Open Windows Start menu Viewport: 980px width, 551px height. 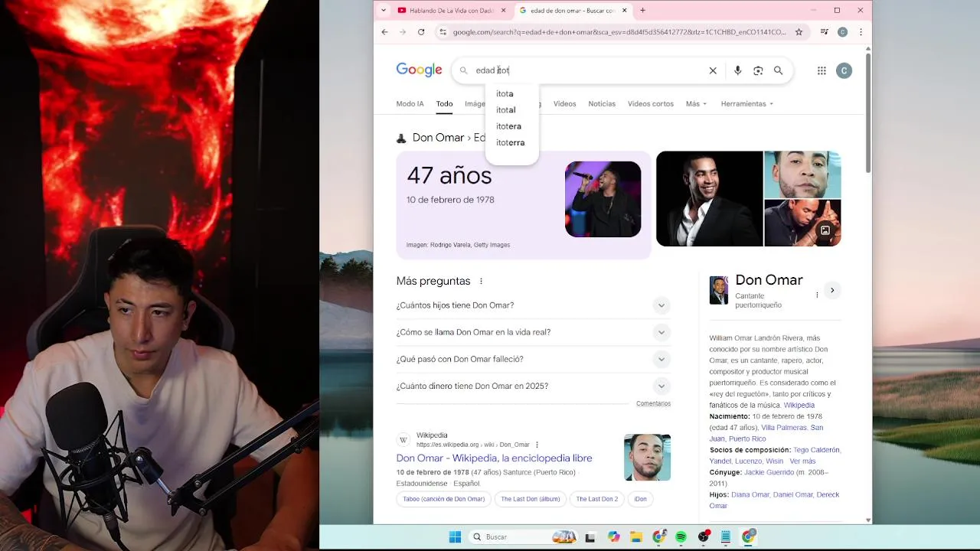(455, 536)
